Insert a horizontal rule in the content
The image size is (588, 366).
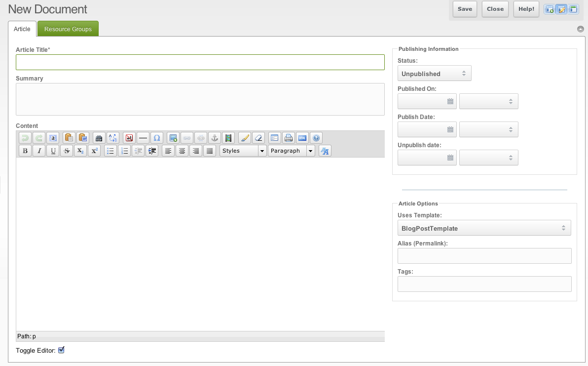tap(143, 138)
